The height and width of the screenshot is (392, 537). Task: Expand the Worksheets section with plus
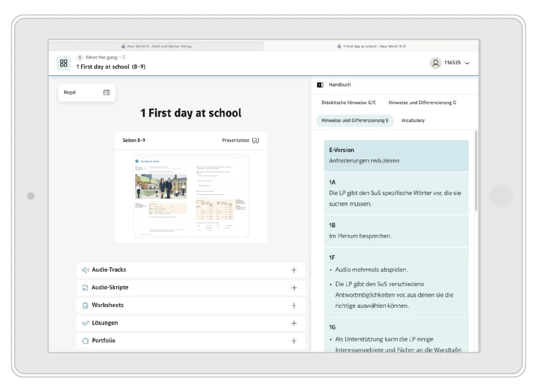(x=294, y=305)
